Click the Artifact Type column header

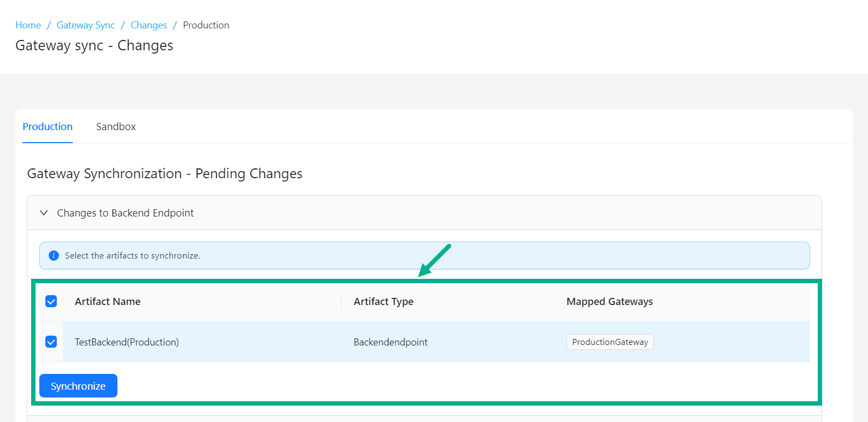(x=383, y=302)
